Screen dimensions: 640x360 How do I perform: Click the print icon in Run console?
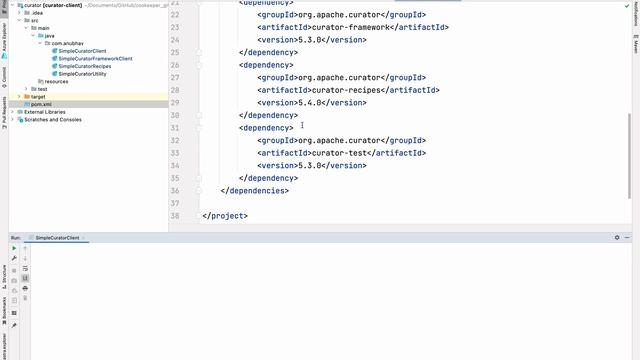point(25,288)
